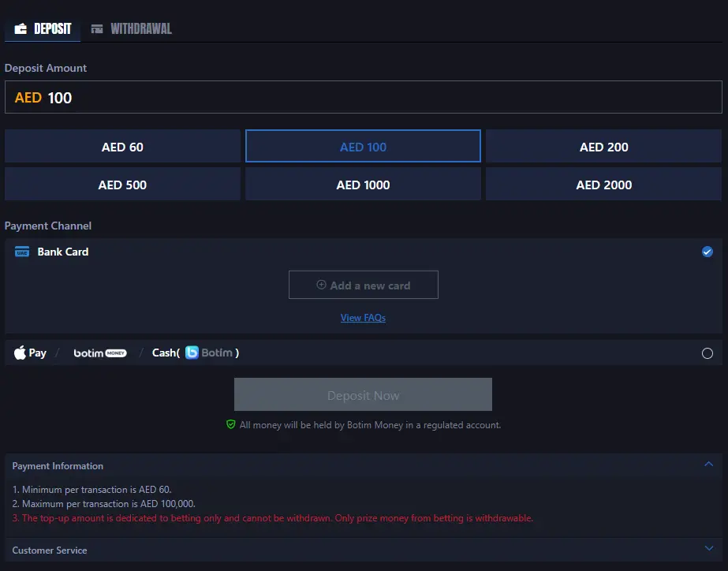Click the Withdrawal card icon
This screenshot has height=571, width=728.
pyautogui.click(x=97, y=29)
